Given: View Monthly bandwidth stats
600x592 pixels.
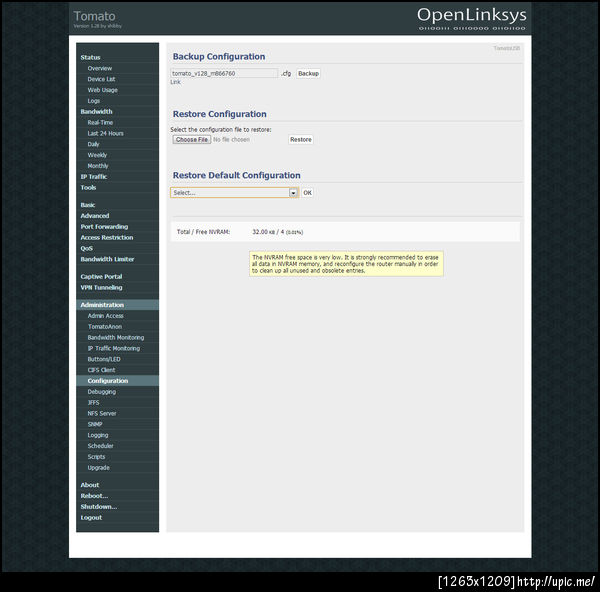Looking at the screenshot, I should (x=98, y=166).
